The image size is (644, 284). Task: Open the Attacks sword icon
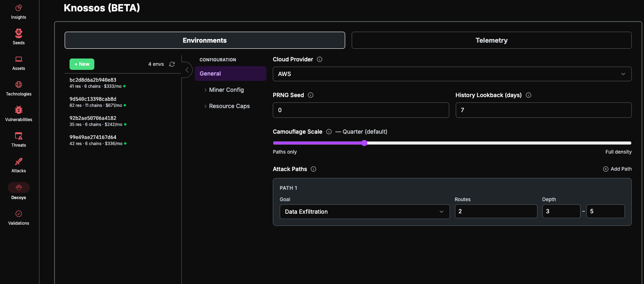tap(19, 161)
